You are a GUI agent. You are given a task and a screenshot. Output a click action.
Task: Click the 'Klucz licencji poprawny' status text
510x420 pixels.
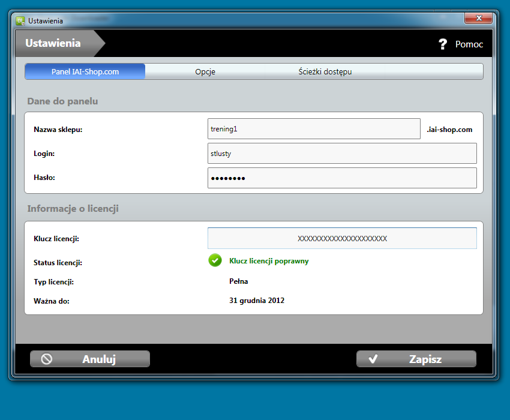[x=269, y=261]
